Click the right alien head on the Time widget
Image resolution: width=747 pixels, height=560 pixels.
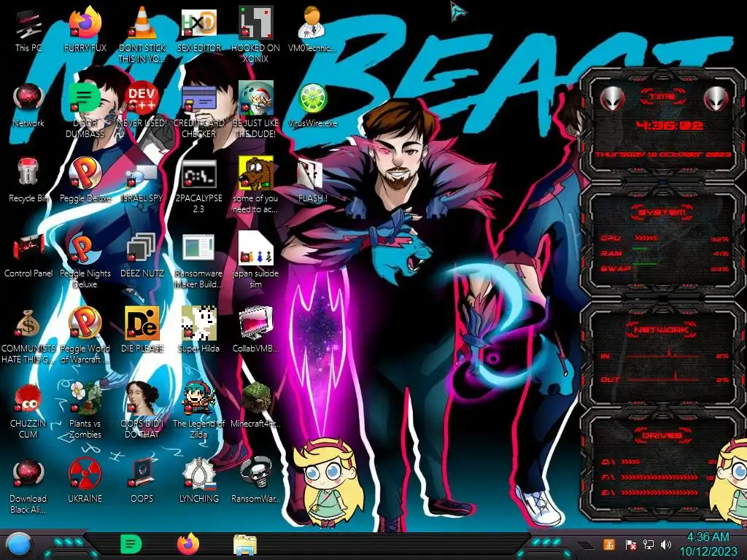coord(716,99)
